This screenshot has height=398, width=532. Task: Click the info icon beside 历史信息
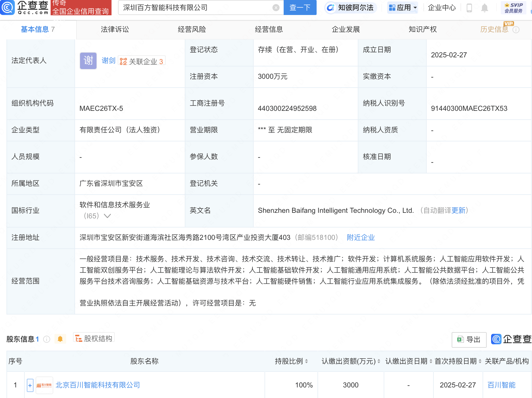516,29
